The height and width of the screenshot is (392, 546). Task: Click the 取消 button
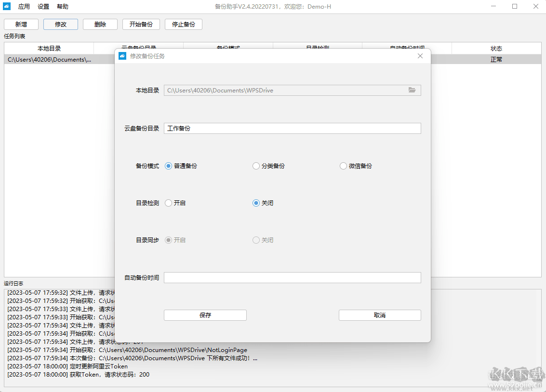point(380,315)
